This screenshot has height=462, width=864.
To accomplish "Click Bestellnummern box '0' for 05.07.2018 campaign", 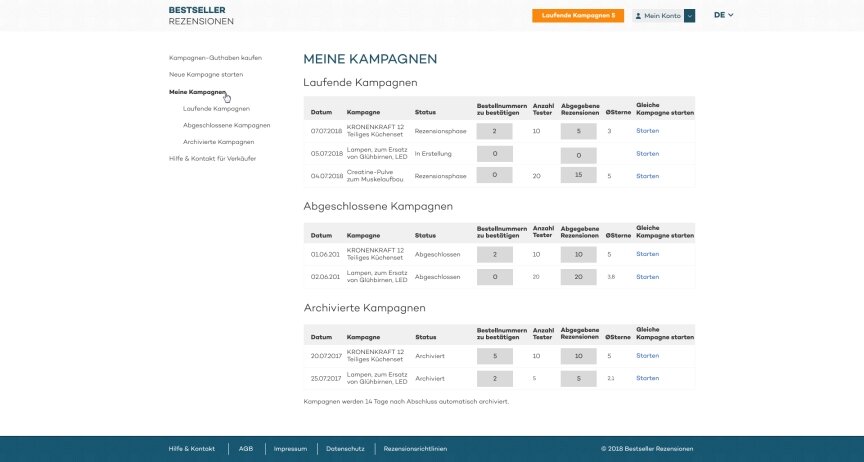I will pyautogui.click(x=494, y=154).
